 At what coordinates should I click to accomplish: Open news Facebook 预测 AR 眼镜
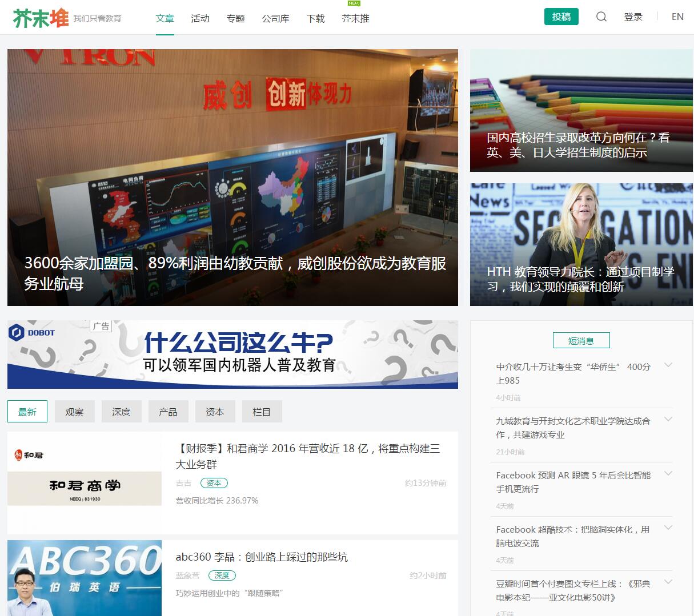(x=573, y=482)
